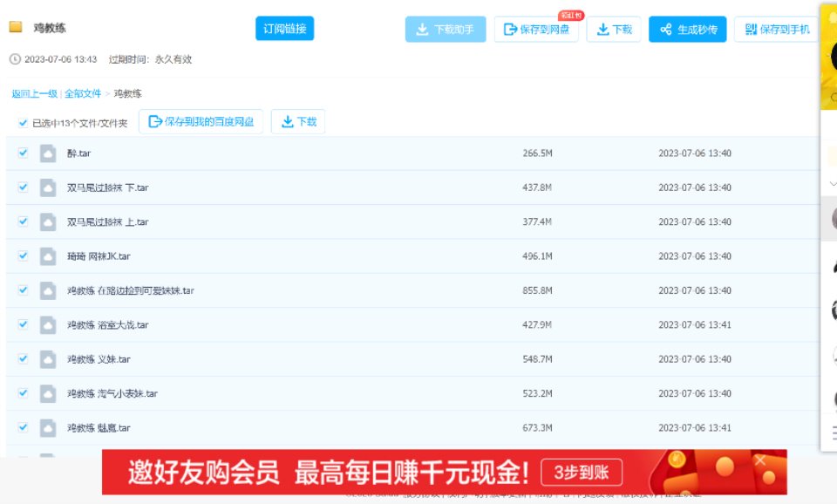The image size is (837, 504).
Task: Click the file icon of 双马尾过膝袜 下.tar
Action: tap(48, 187)
